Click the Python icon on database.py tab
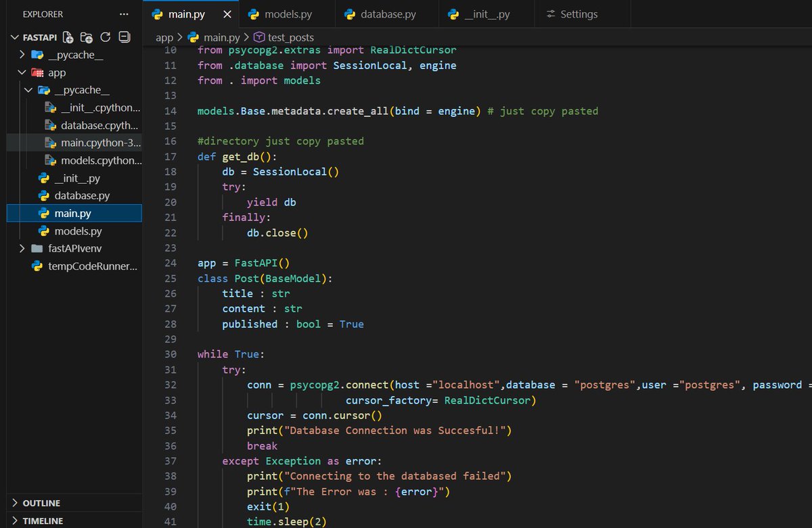This screenshot has height=528, width=812. point(350,14)
